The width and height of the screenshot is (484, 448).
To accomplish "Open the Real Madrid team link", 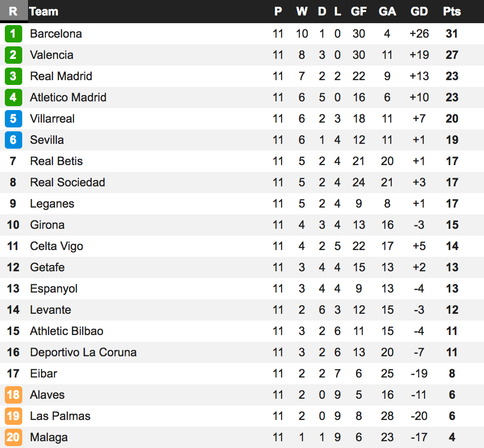I will click(61, 76).
